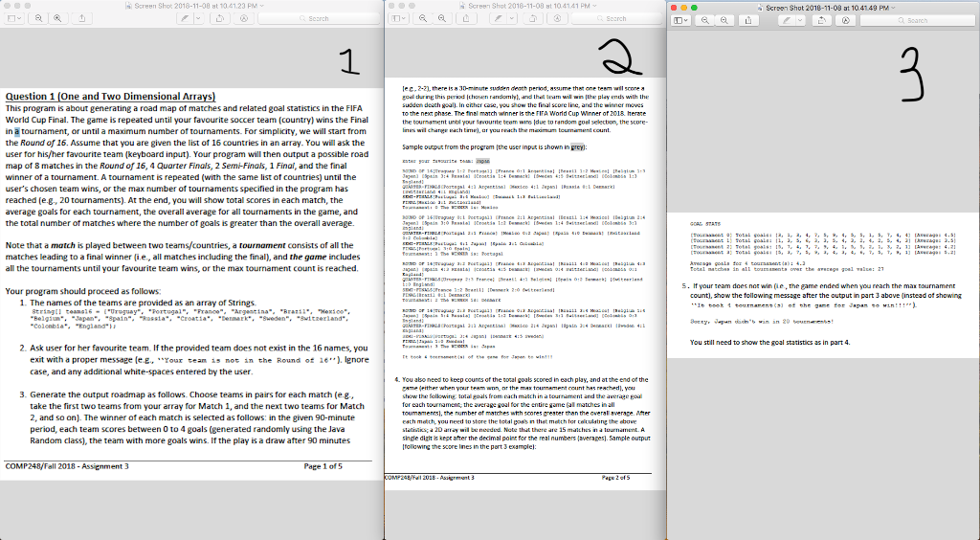Viewport: 980px width, 540px height.
Task: Select highlight pen in the 10.41.41 PM window
Action: tap(498, 19)
